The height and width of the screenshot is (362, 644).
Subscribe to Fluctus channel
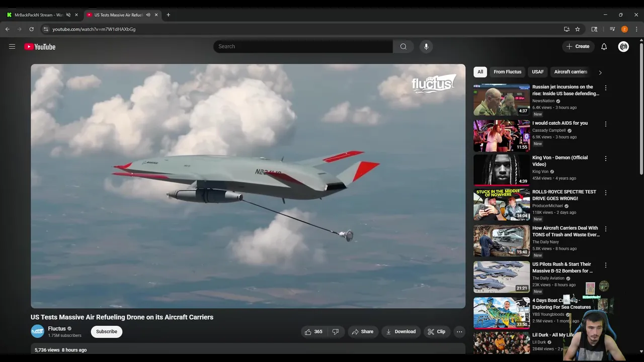click(x=106, y=332)
